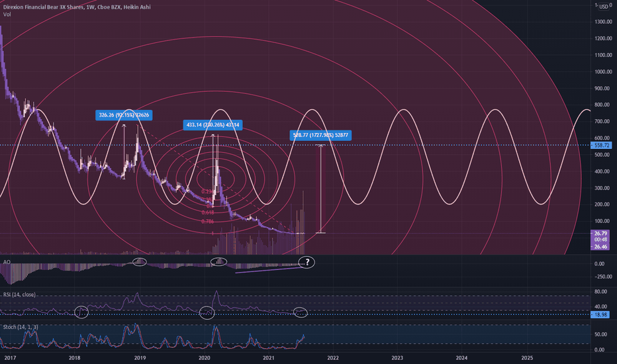Select the Vol indicator label

[7, 14]
